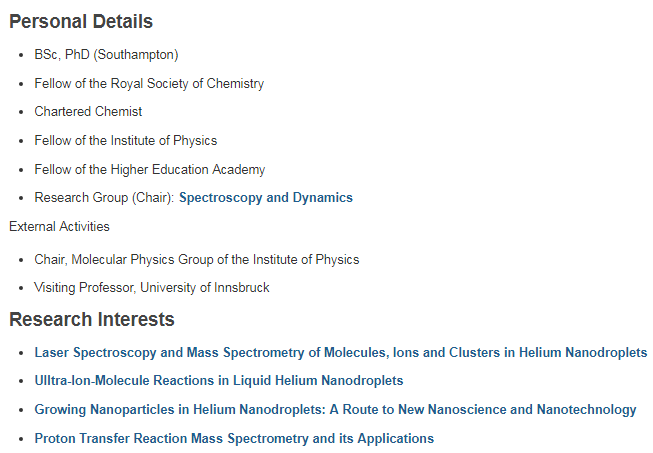653x453 pixels.
Task: Click the bullet before Proton Transfer Reaction link
Action: coord(22,439)
